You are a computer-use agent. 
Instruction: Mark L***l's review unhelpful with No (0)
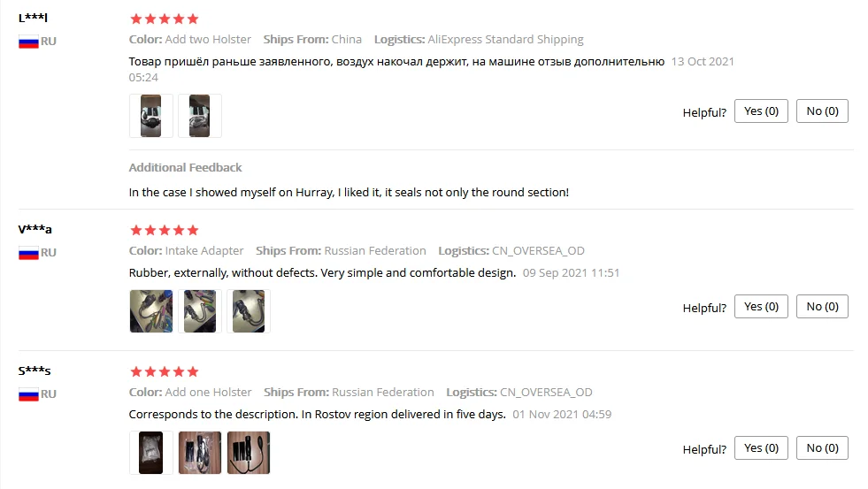point(822,111)
